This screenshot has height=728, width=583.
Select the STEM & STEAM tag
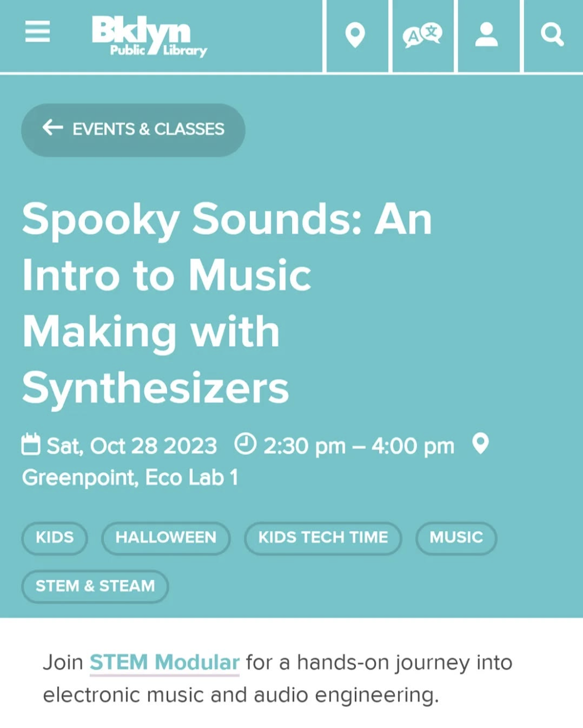95,586
